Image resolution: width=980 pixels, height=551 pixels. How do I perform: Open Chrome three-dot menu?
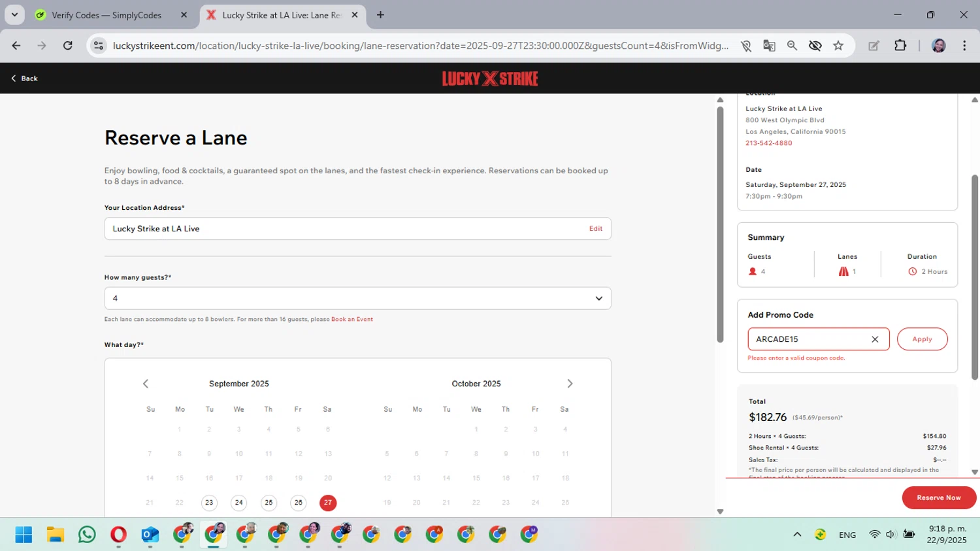coord(964,46)
